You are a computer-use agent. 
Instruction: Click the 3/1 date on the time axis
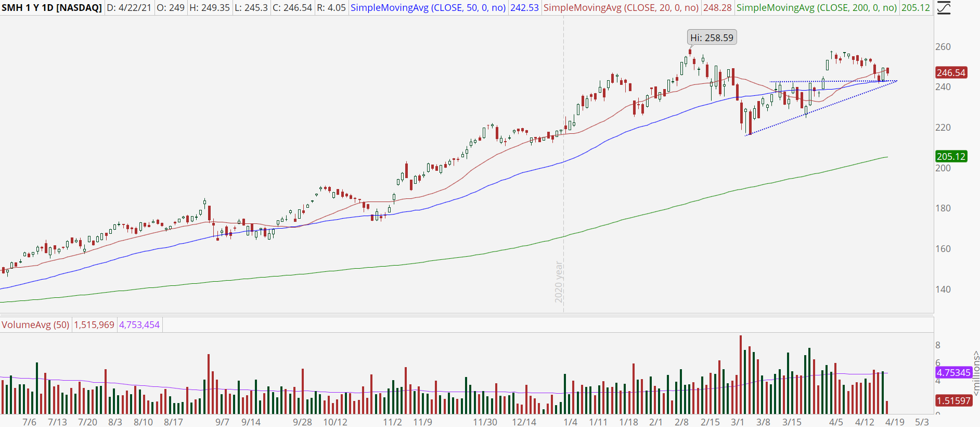tap(737, 422)
